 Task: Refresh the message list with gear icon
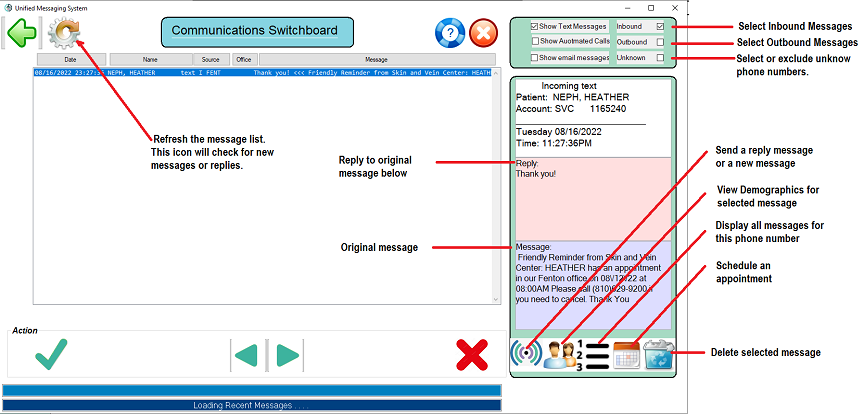tap(64, 33)
